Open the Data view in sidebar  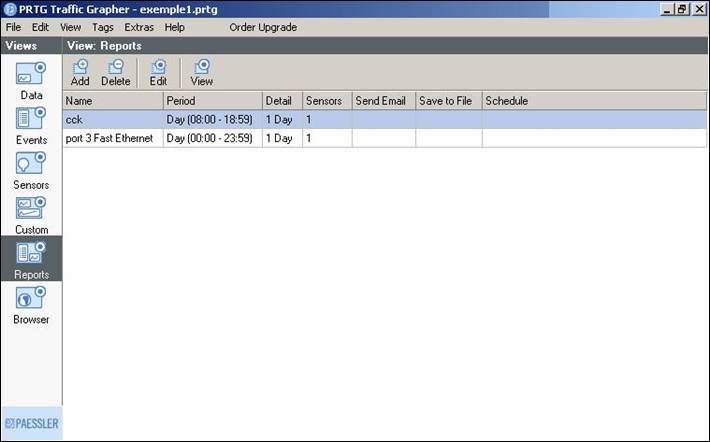[x=31, y=79]
